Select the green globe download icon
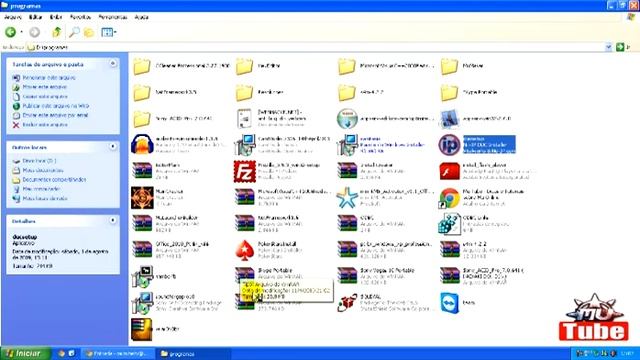 (x=347, y=118)
